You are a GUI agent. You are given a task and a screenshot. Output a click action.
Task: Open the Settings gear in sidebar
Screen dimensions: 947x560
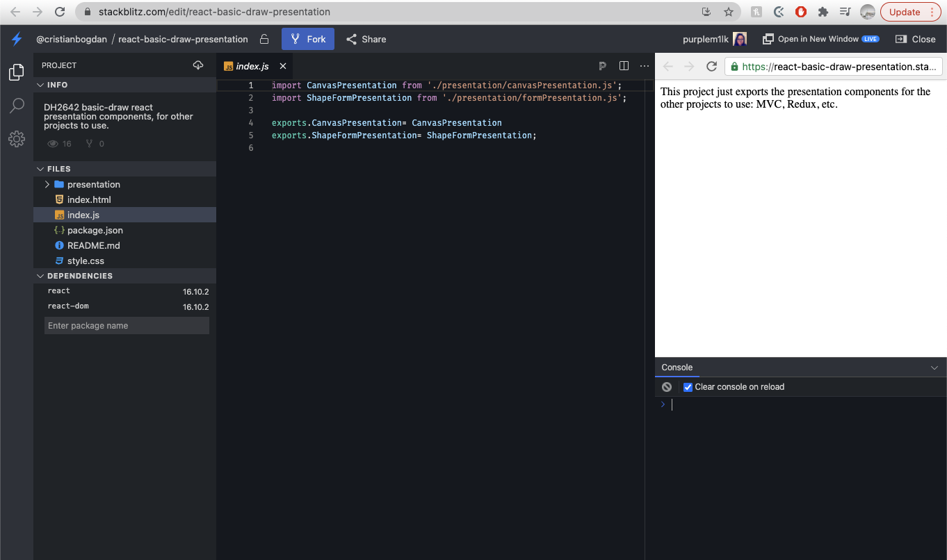(16, 139)
